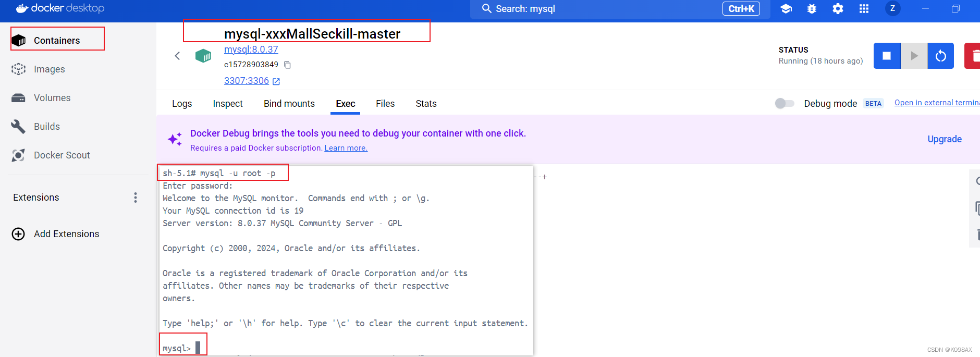Image resolution: width=980 pixels, height=357 pixels.
Task: Click Open in external terminal link
Action: (937, 103)
